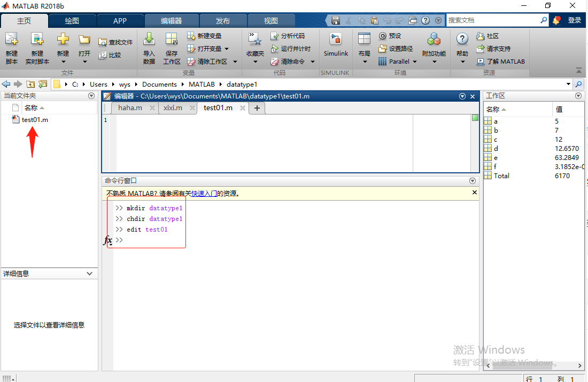The height and width of the screenshot is (382, 588).
Task: Click Sign In (登录)
Action: pos(575,20)
